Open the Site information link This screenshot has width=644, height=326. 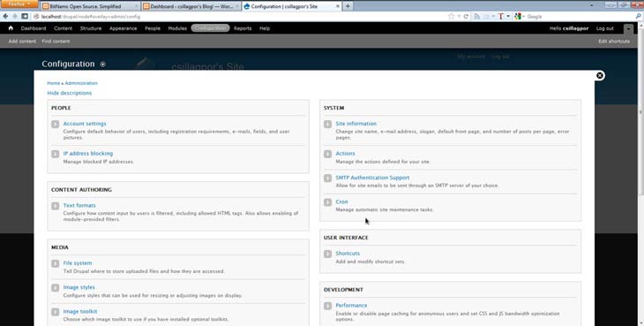pyautogui.click(x=356, y=124)
